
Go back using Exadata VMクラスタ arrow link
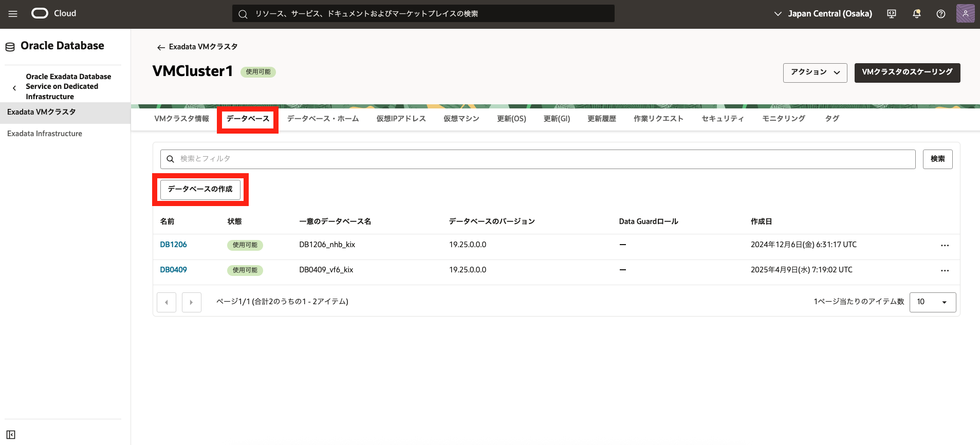point(197,47)
